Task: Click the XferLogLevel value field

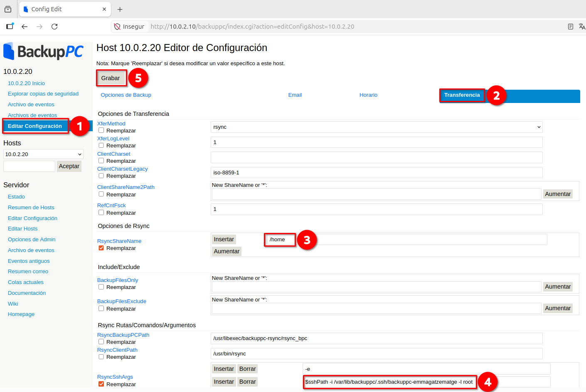Action: [377, 142]
